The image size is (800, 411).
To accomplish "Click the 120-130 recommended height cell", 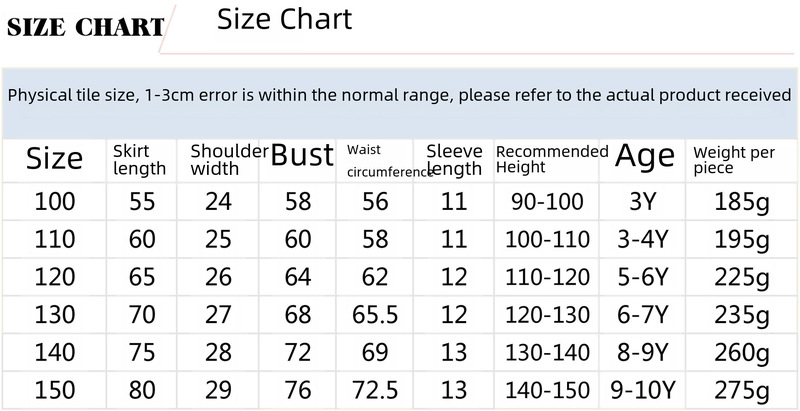I will [x=547, y=315].
